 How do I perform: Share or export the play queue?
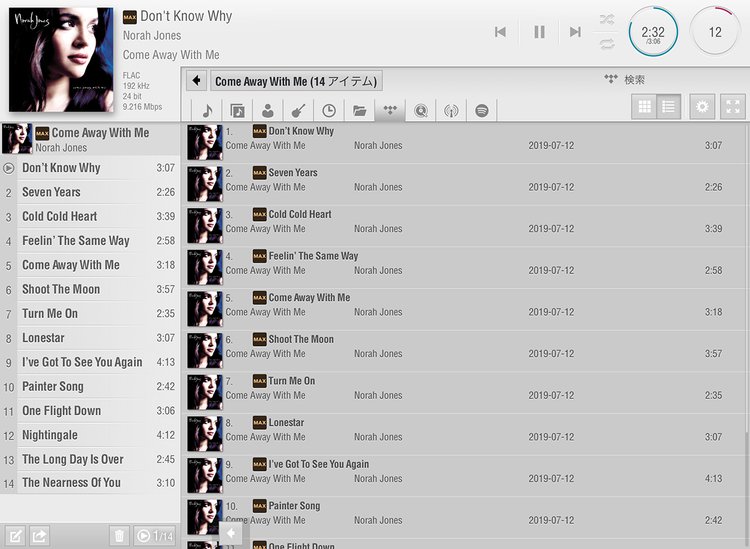pos(40,536)
